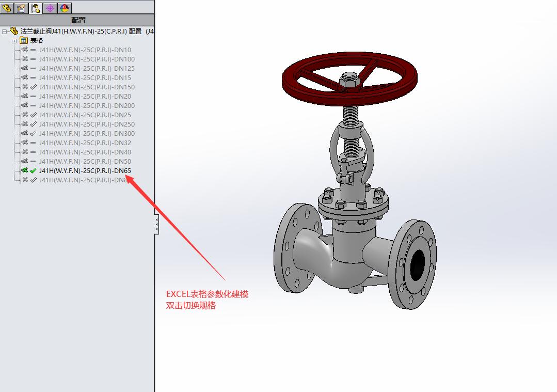Click the Excel config icon on DN50 row
The width and height of the screenshot is (557, 392).
24,161
